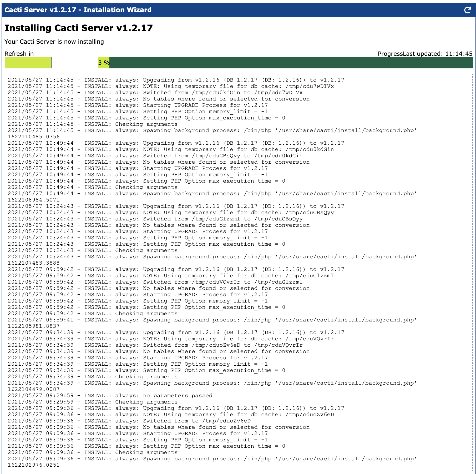Click 10:49:44 'No tables where found' line
This screenshot has height=474, width=476.
(x=159, y=162)
